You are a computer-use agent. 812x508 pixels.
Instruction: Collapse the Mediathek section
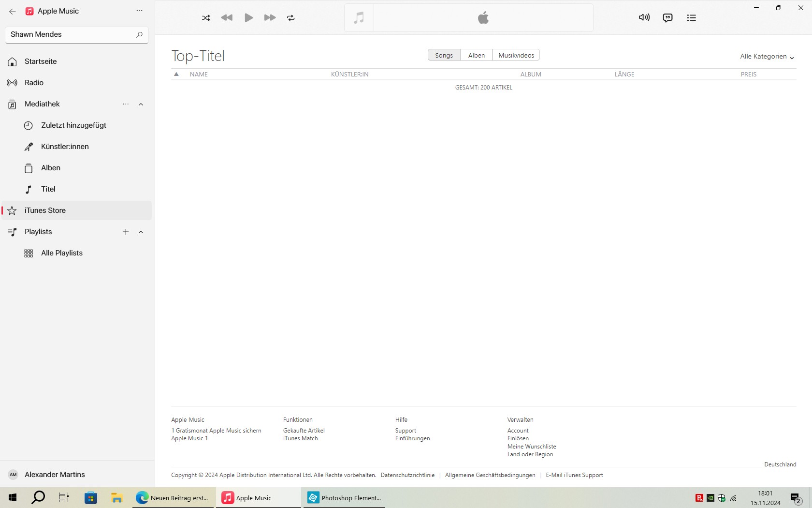click(x=141, y=104)
